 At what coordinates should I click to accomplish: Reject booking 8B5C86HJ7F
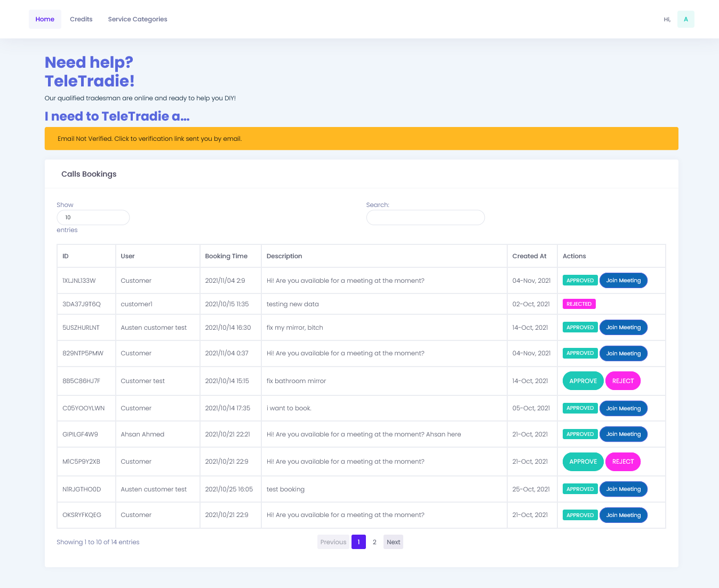pos(622,381)
